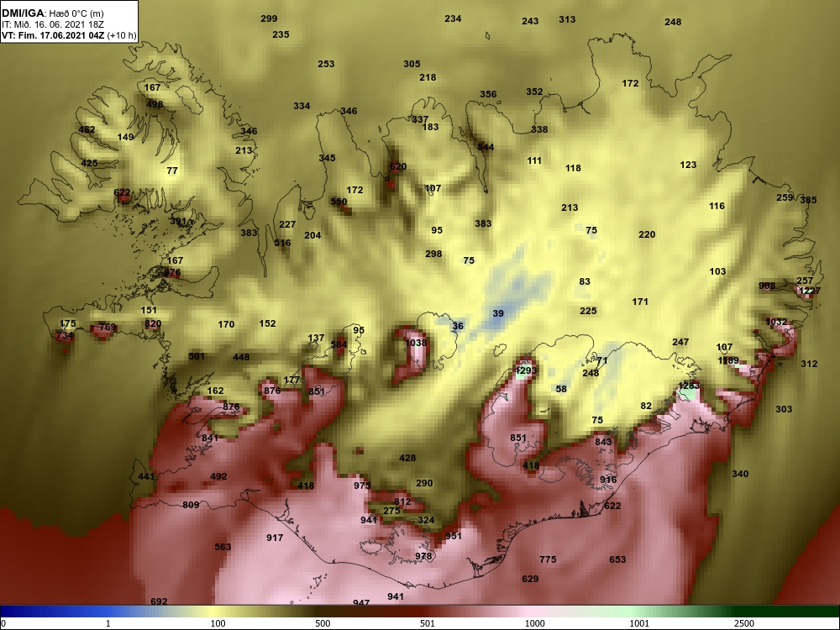Click the map value 812
Image resolution: width=840 pixels, height=630 pixels.
402,502
